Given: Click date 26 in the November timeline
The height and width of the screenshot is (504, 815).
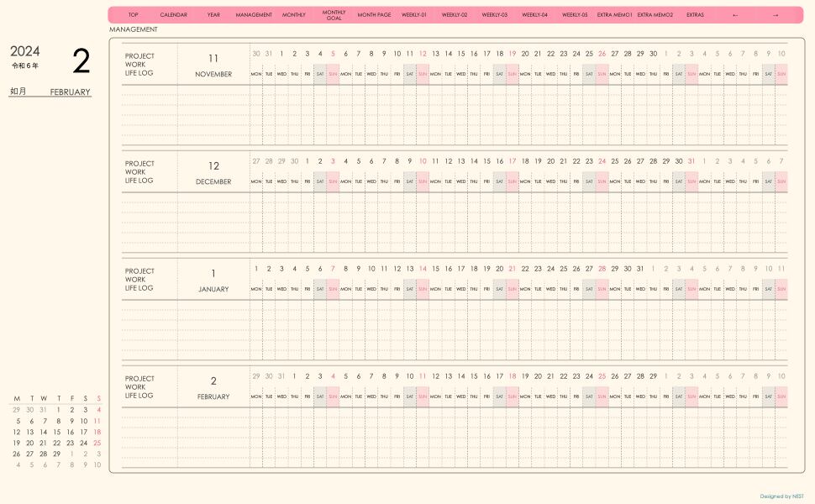Looking at the screenshot, I should pyautogui.click(x=602, y=54).
